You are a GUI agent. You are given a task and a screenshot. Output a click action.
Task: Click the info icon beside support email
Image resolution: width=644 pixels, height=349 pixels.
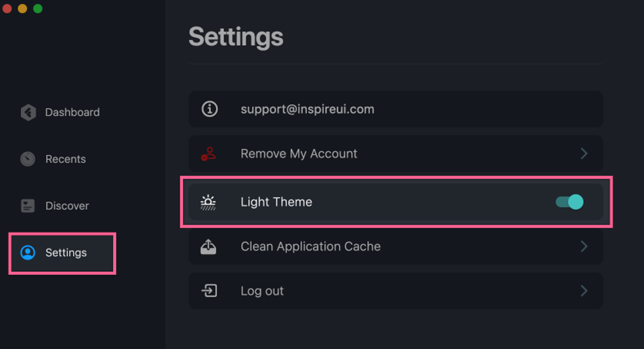209,109
